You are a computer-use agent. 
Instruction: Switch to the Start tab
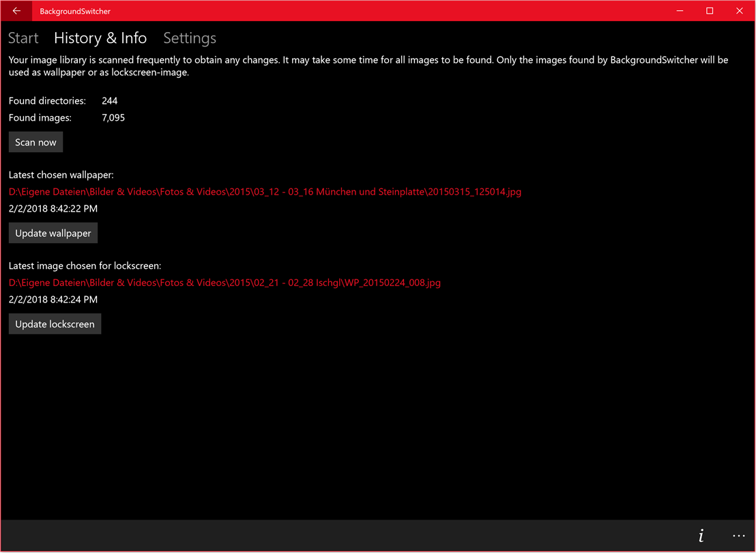point(23,38)
